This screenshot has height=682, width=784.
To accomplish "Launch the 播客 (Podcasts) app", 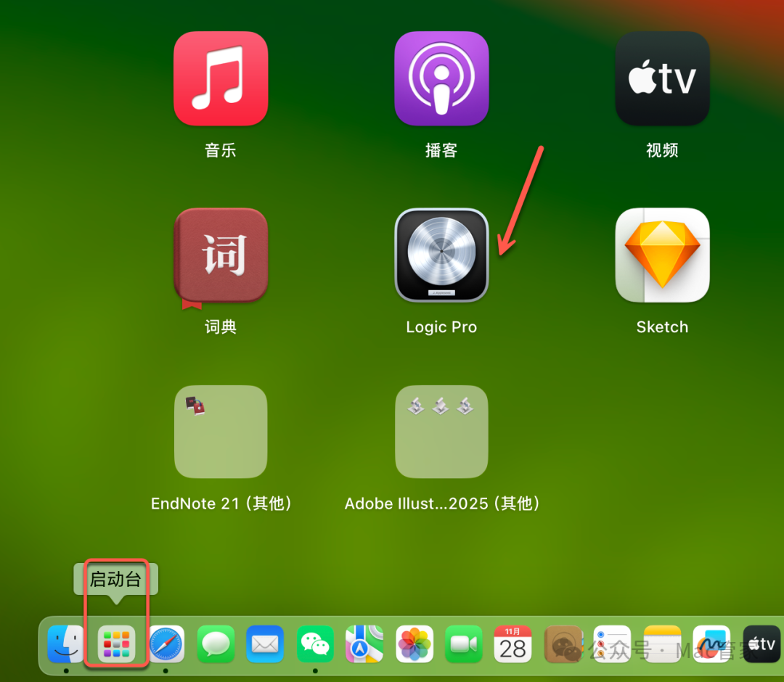I will tap(441, 78).
